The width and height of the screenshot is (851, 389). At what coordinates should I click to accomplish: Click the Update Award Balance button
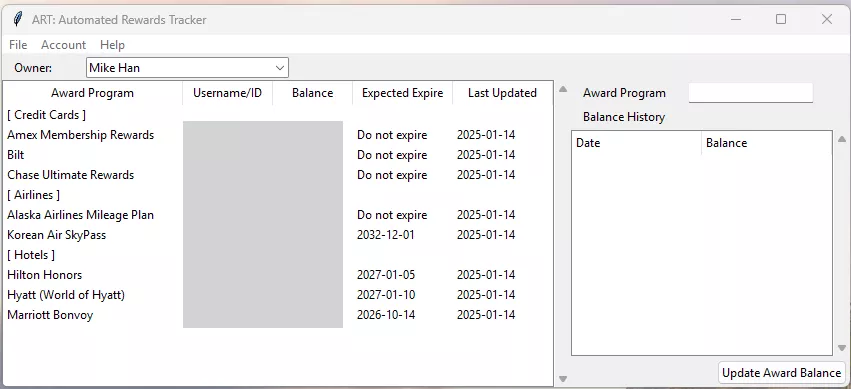tap(782, 373)
